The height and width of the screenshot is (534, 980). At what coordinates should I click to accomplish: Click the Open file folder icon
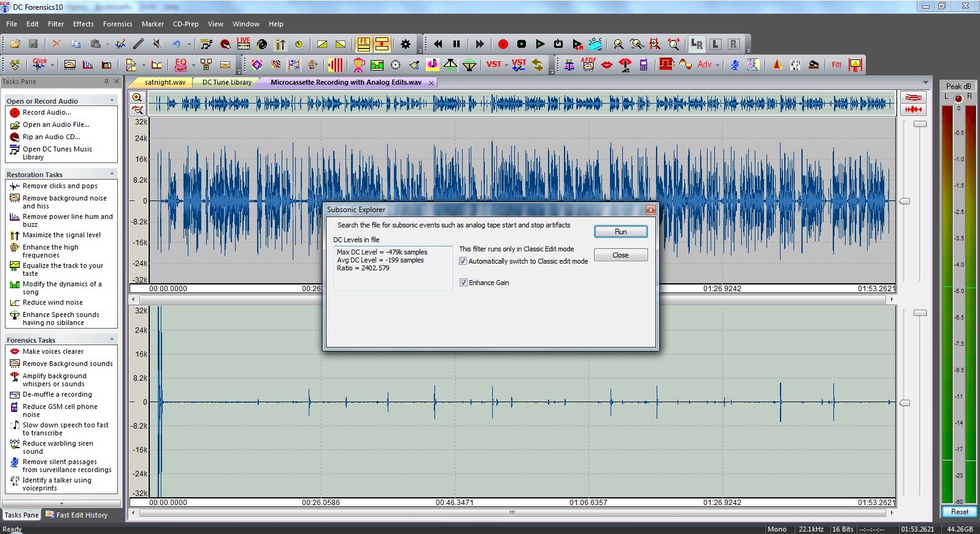click(15, 44)
